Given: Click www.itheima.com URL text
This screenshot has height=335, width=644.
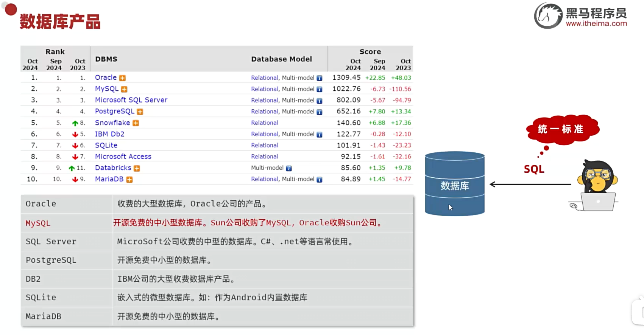Looking at the screenshot, I should pyautogui.click(x=596, y=23).
